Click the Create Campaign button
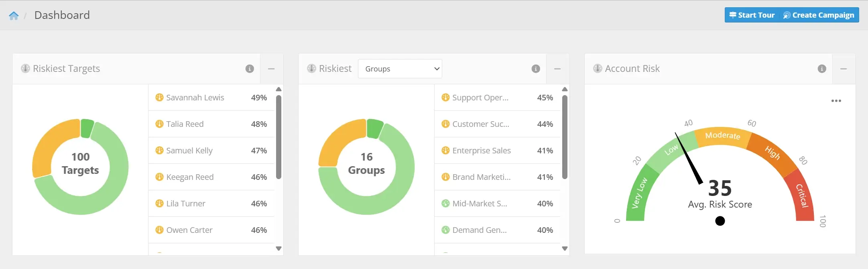The image size is (868, 269). tap(819, 15)
